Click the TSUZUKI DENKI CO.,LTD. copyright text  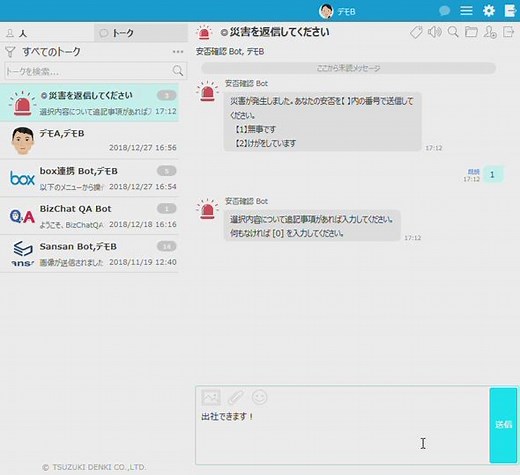point(94,467)
